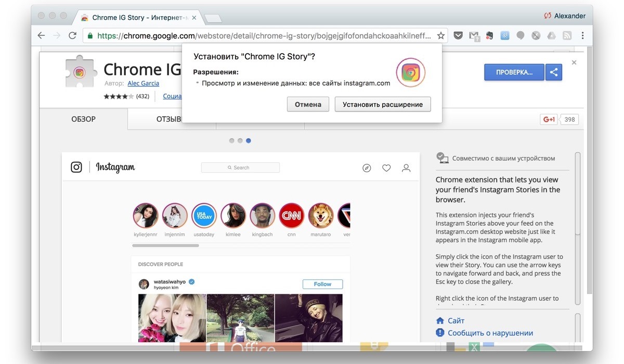624x364 pixels.
Task: Click the secure padlock icon in the address bar
Action: click(x=90, y=36)
